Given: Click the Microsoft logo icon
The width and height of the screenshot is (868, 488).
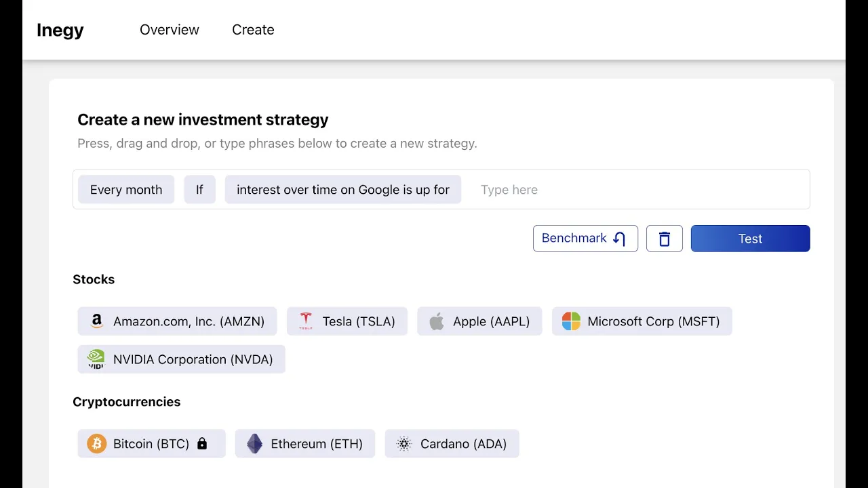Looking at the screenshot, I should (571, 321).
